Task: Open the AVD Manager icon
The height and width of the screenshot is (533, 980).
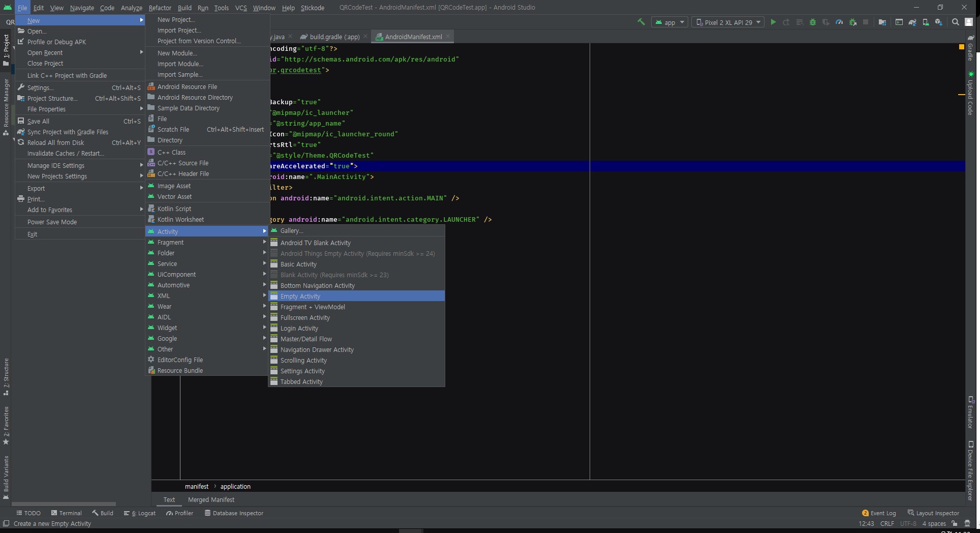Action: [x=926, y=22]
